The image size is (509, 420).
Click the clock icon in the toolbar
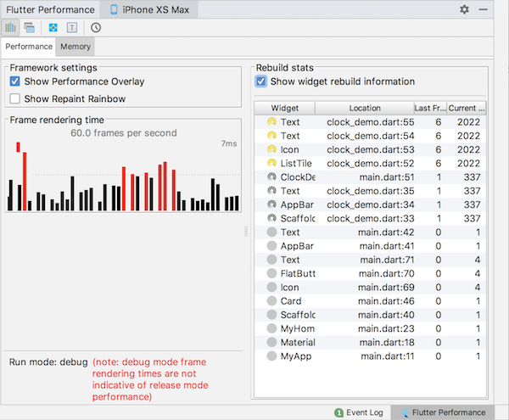click(x=96, y=27)
